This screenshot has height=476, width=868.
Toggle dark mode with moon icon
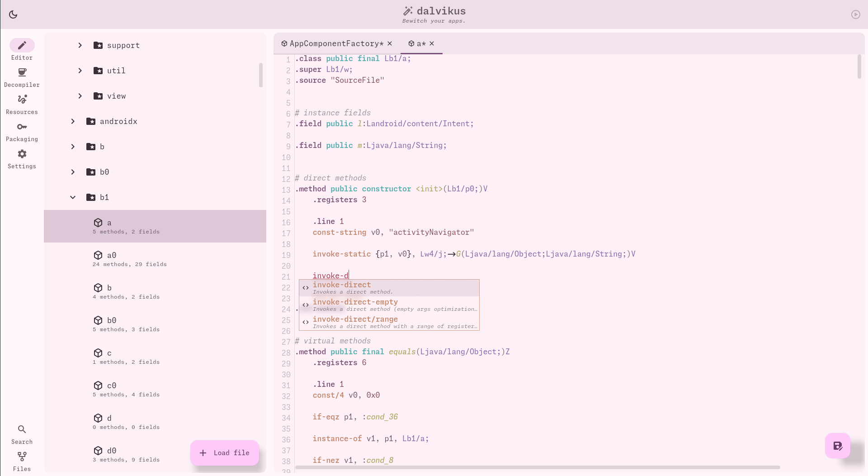[x=13, y=14]
